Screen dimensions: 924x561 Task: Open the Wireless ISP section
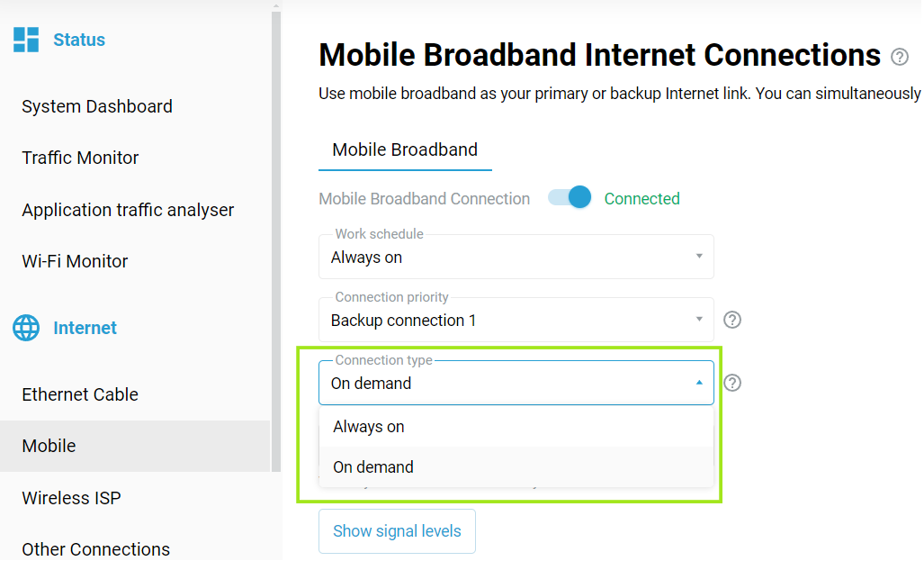[x=71, y=498]
